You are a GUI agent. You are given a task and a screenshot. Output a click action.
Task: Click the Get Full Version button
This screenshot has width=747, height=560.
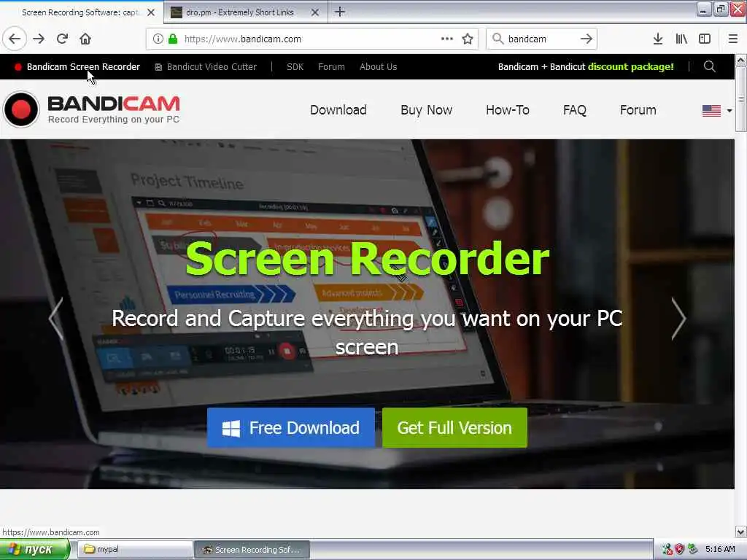[454, 427]
